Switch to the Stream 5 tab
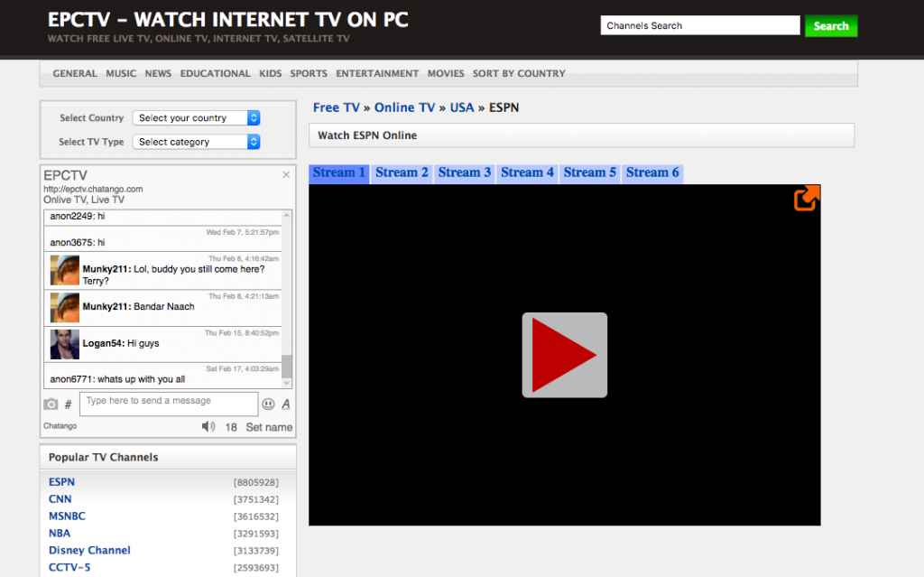The height and width of the screenshot is (577, 924). [x=589, y=172]
